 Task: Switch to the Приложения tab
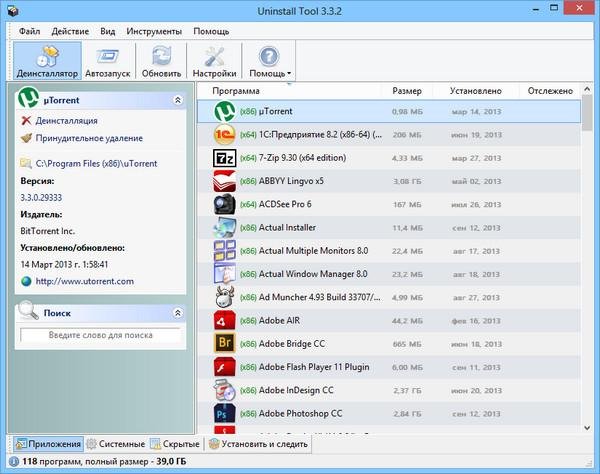48,444
